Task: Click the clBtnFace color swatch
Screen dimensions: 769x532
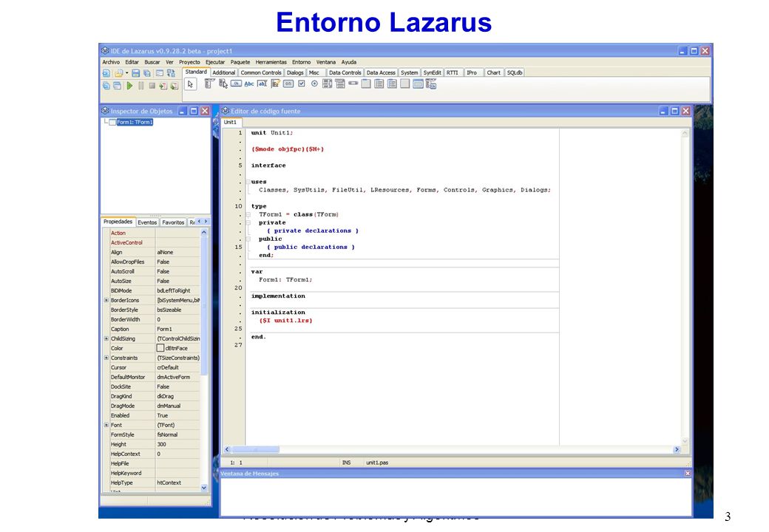Action: point(160,348)
